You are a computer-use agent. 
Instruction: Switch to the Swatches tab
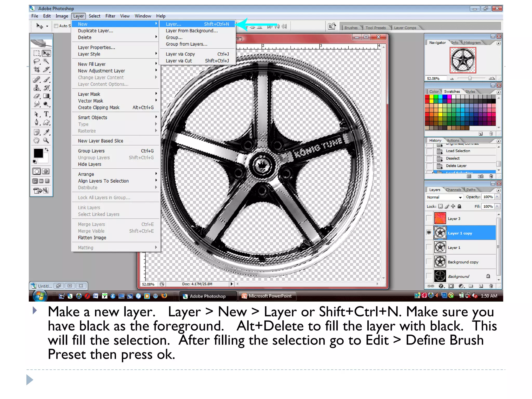click(452, 91)
